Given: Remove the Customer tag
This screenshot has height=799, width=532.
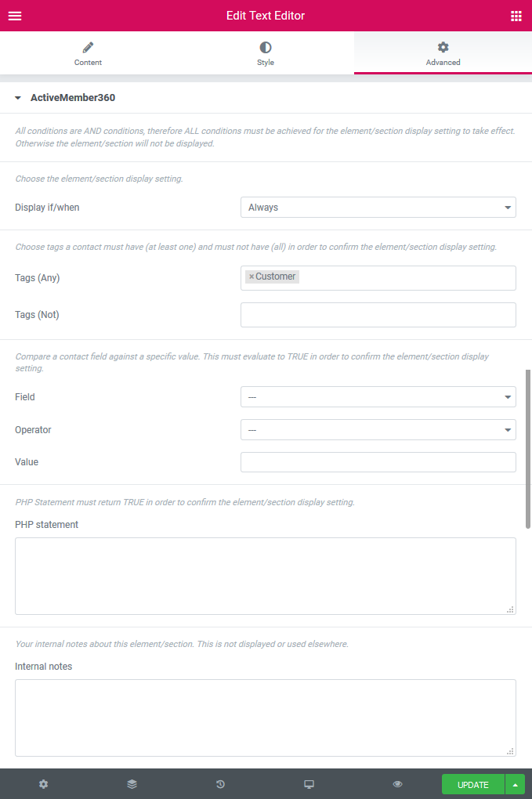Looking at the screenshot, I should (252, 276).
